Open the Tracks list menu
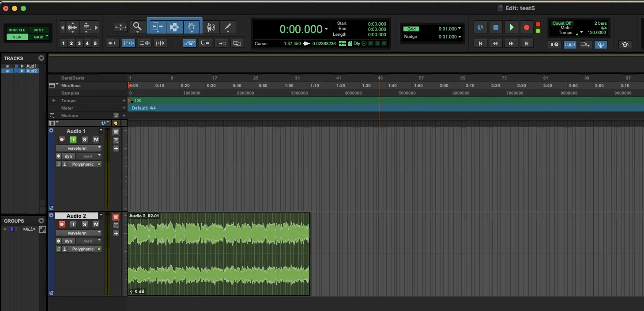This screenshot has height=311, width=644. (41, 58)
